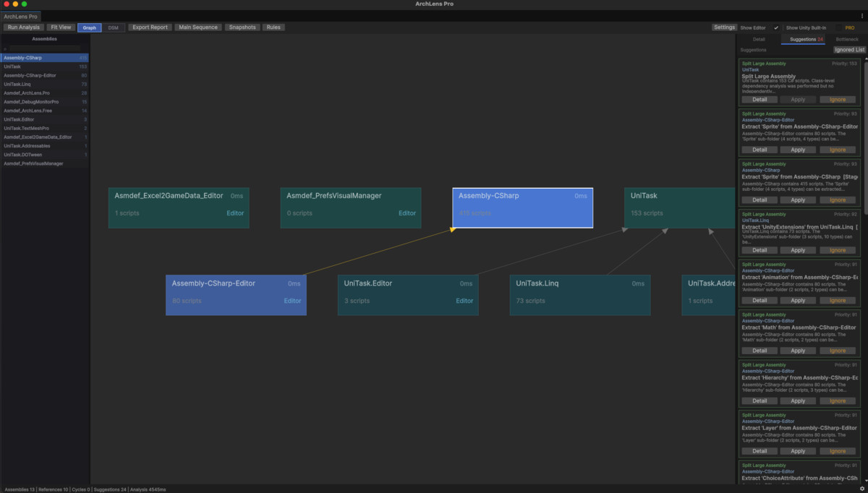The height and width of the screenshot is (493, 868).
Task: Click 'Suggestions 24' in the status bar
Action: tap(110, 489)
